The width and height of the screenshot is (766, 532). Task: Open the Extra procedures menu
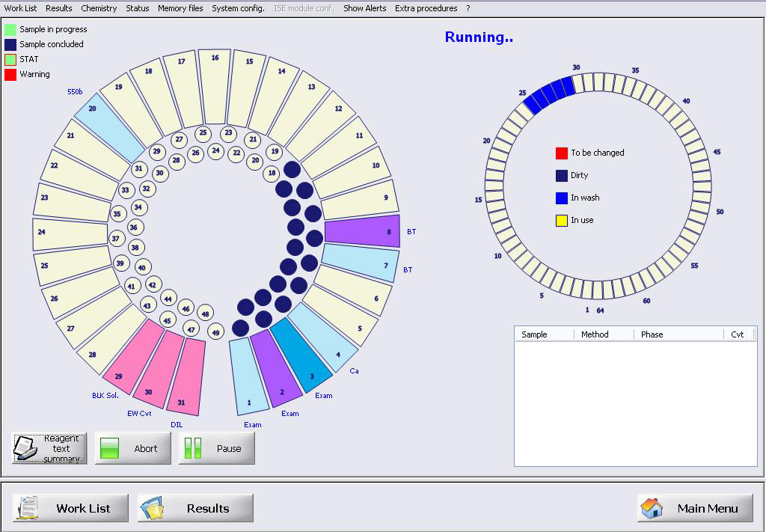[x=426, y=8]
